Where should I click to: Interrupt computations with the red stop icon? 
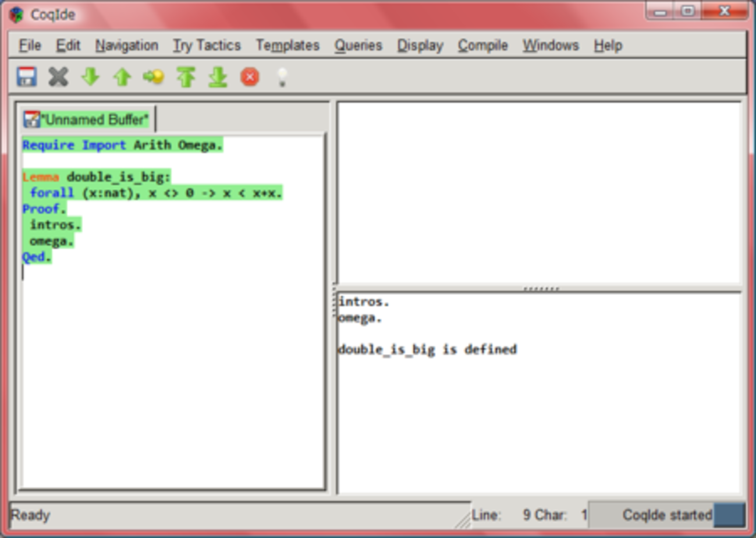tap(250, 76)
